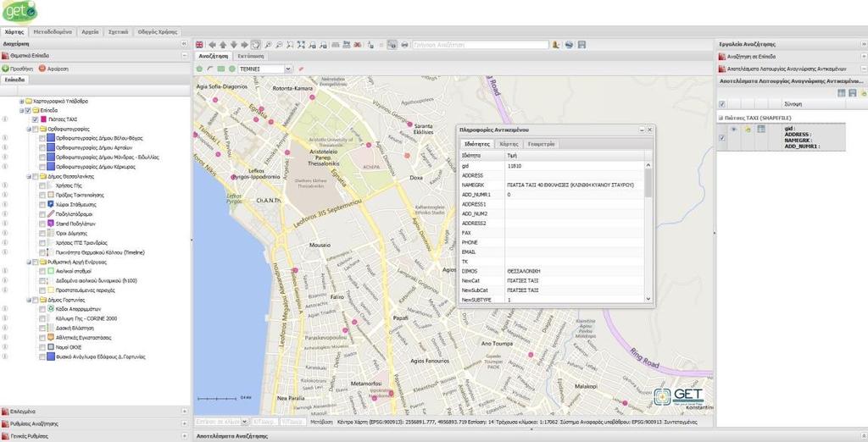
Task: Click the grid table icon in results panel
Action: tap(842, 93)
